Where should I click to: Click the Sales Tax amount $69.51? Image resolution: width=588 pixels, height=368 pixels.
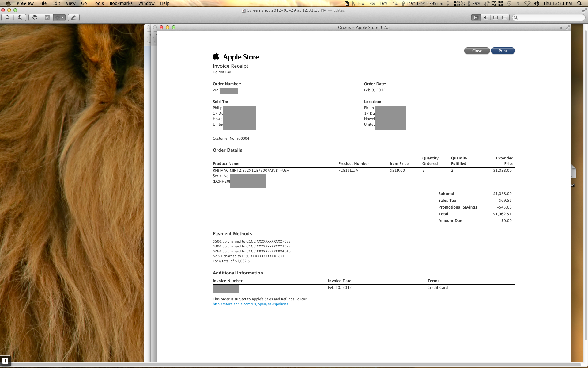pyautogui.click(x=505, y=201)
